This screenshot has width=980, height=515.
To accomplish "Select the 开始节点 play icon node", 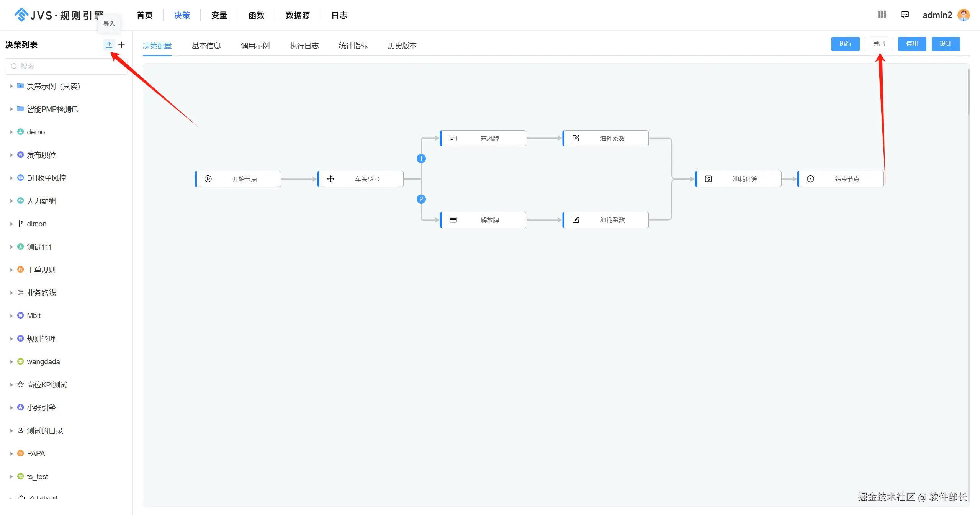I will pos(208,179).
